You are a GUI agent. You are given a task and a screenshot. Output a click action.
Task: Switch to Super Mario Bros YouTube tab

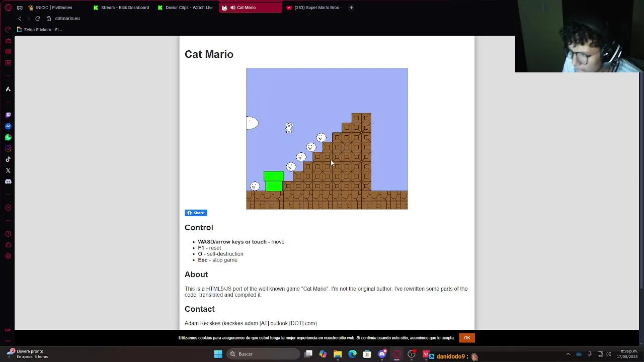[x=314, y=8]
